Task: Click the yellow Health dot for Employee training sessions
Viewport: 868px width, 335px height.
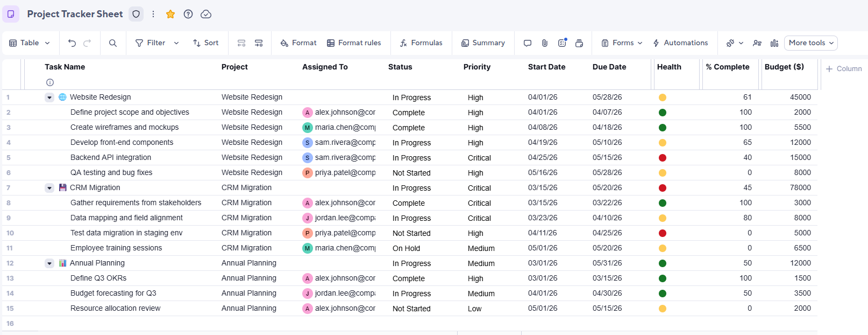Action: (x=663, y=248)
